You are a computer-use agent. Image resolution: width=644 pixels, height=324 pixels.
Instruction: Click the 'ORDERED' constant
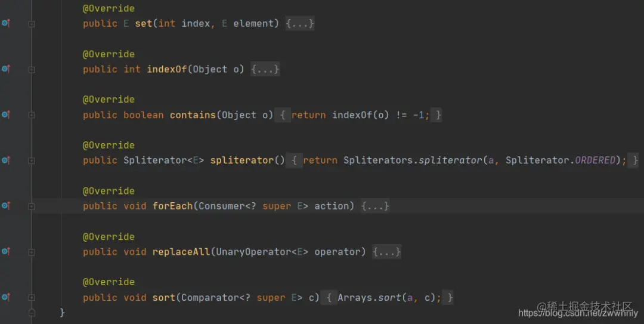point(595,161)
